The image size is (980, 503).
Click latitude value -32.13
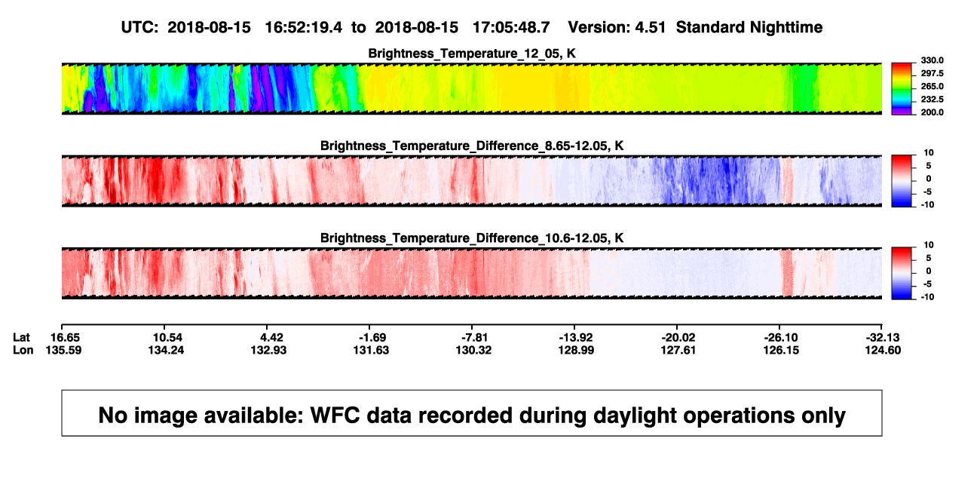(884, 337)
